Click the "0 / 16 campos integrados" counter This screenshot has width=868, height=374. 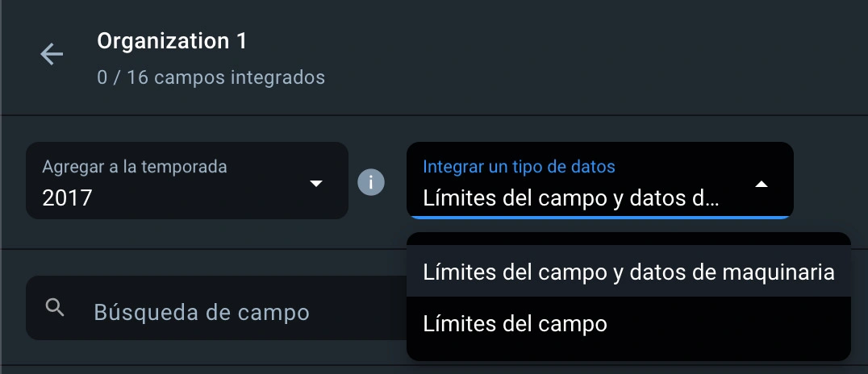pos(211,78)
